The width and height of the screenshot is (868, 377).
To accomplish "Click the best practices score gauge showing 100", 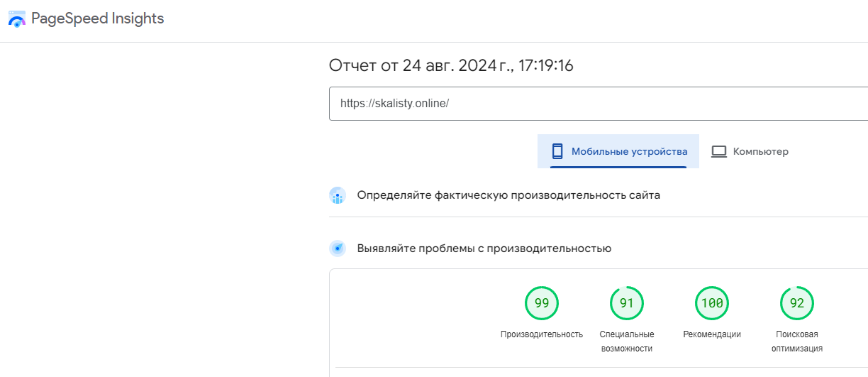I will (712, 303).
